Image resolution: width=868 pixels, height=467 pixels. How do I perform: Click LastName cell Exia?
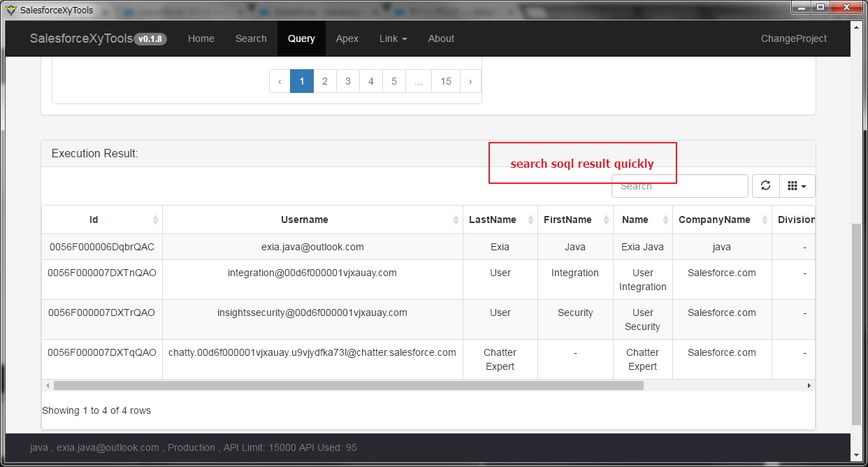[500, 247]
